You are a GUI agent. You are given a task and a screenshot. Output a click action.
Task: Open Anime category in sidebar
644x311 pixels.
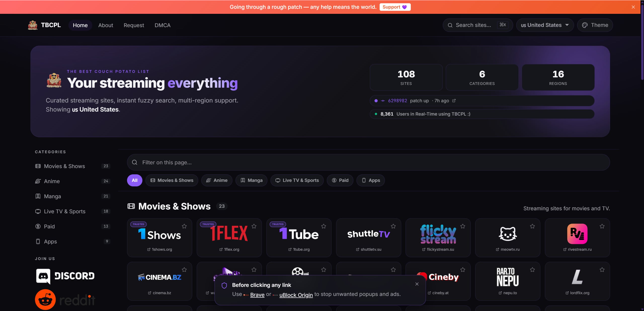73,181
